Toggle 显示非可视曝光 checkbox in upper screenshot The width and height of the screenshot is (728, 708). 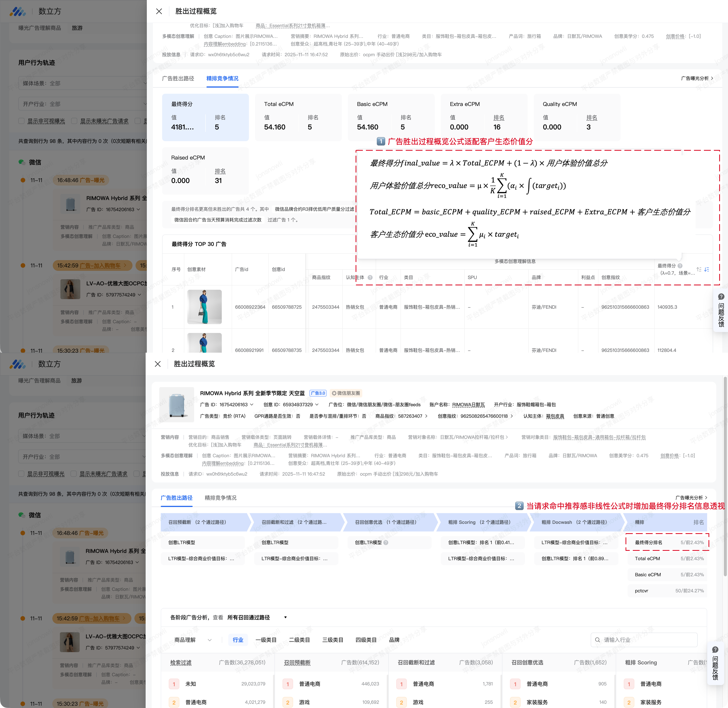click(x=21, y=121)
